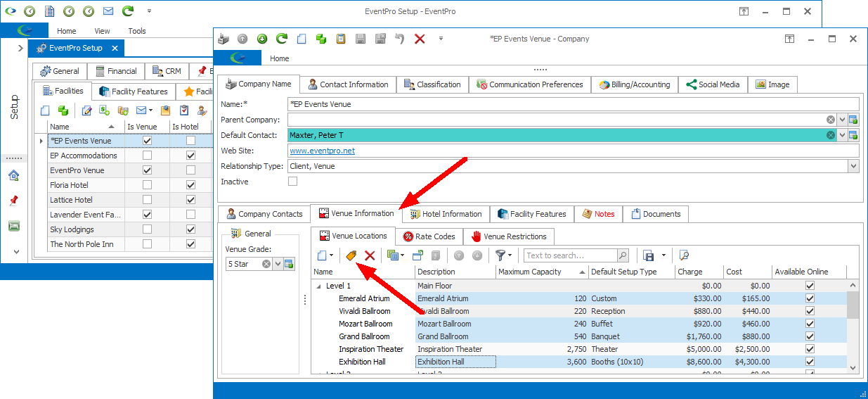Image resolution: width=868 pixels, height=399 pixels.
Task: Clear the Venue Grade 5 Star value
Action: click(266, 264)
